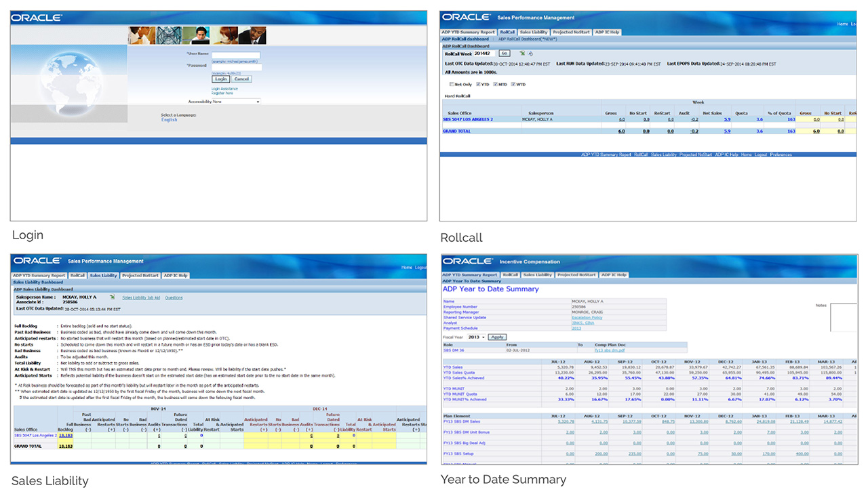Click the YTD Sales% Achieved row label
The image size is (868, 498).
pos(464,378)
